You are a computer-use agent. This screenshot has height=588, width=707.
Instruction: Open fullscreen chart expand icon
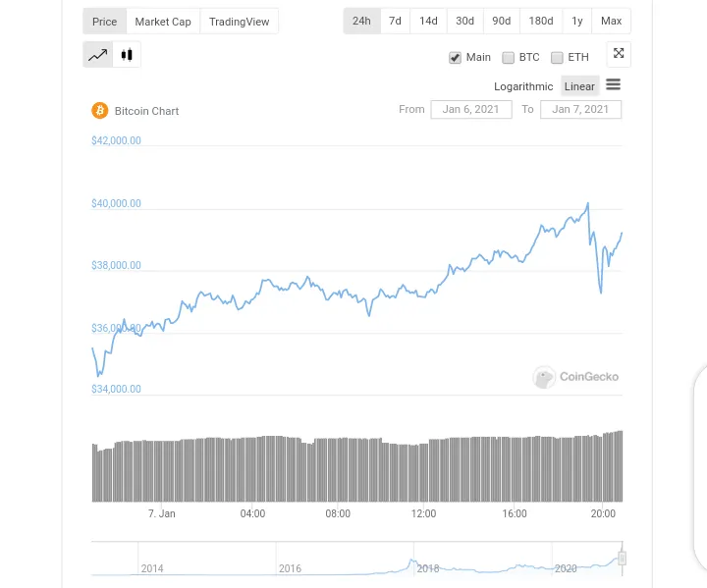[x=619, y=54]
